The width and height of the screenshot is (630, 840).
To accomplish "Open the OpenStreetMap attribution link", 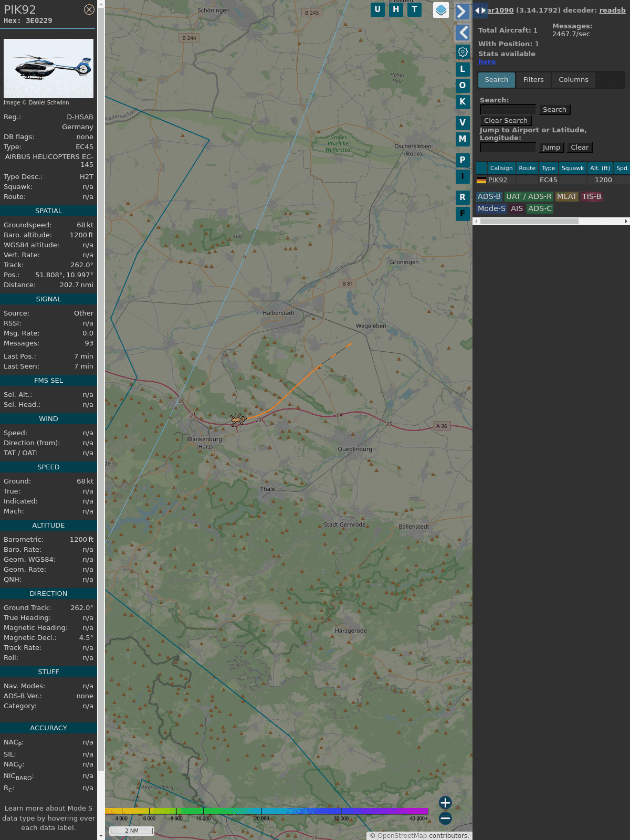I will [x=402, y=836].
